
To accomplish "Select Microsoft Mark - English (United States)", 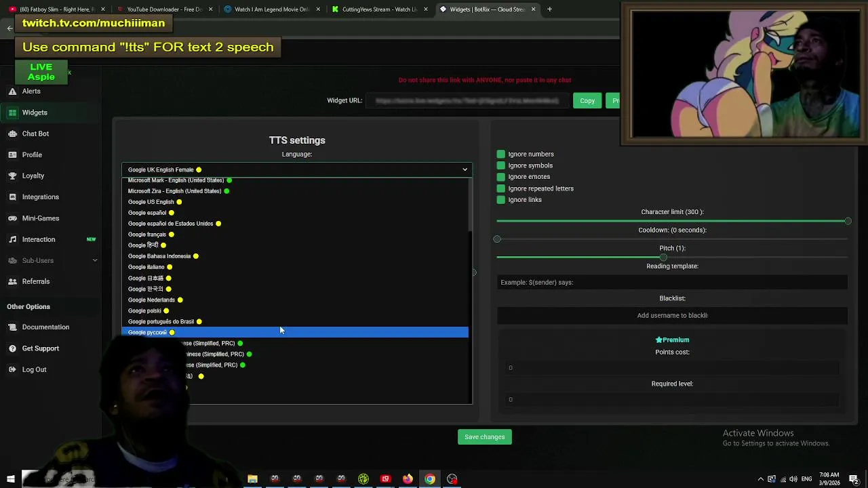I will pyautogui.click(x=295, y=180).
